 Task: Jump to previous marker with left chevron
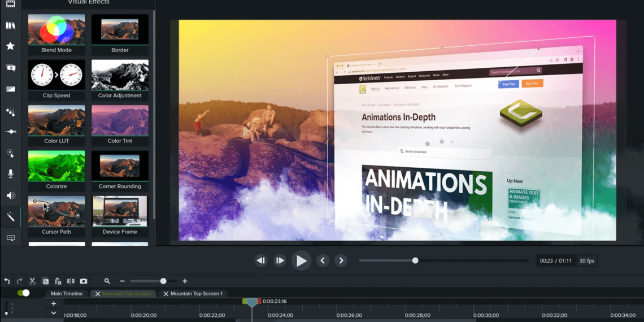click(x=323, y=260)
